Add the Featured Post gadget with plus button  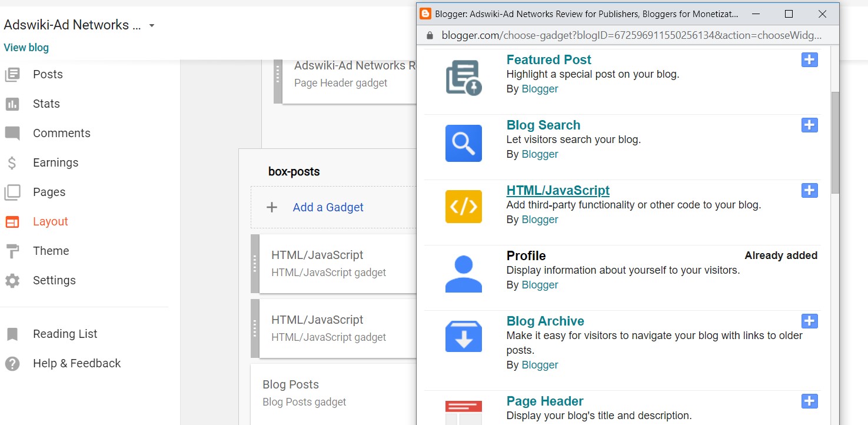click(810, 59)
